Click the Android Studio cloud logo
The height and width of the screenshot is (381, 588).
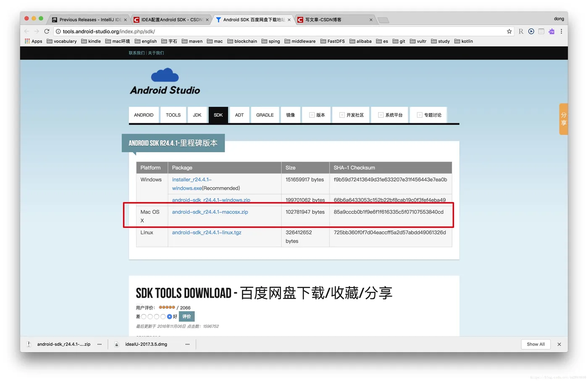(x=165, y=82)
